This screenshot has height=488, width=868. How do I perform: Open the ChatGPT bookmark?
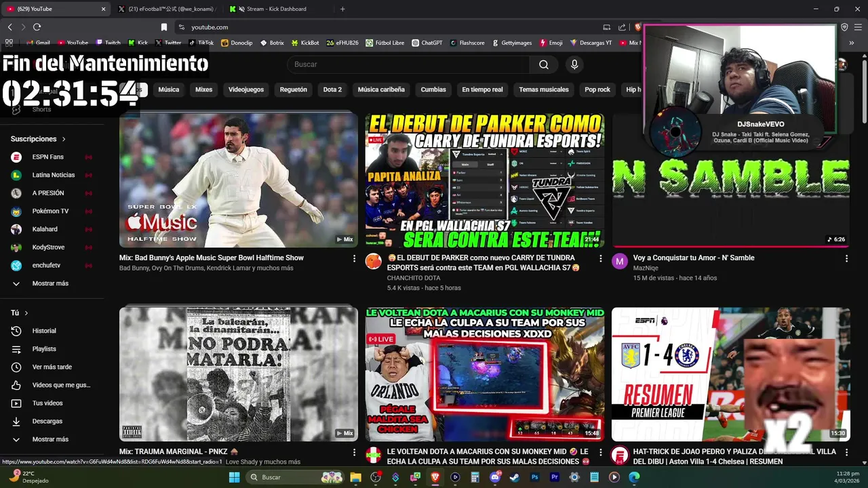427,43
